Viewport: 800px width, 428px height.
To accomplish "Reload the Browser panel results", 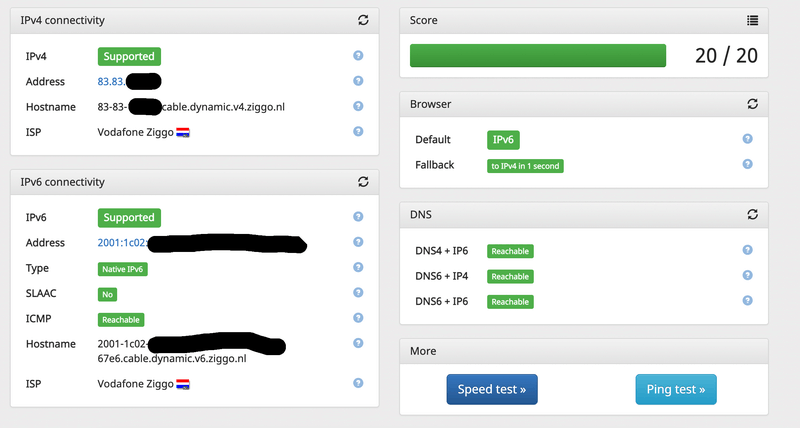I will [x=753, y=103].
